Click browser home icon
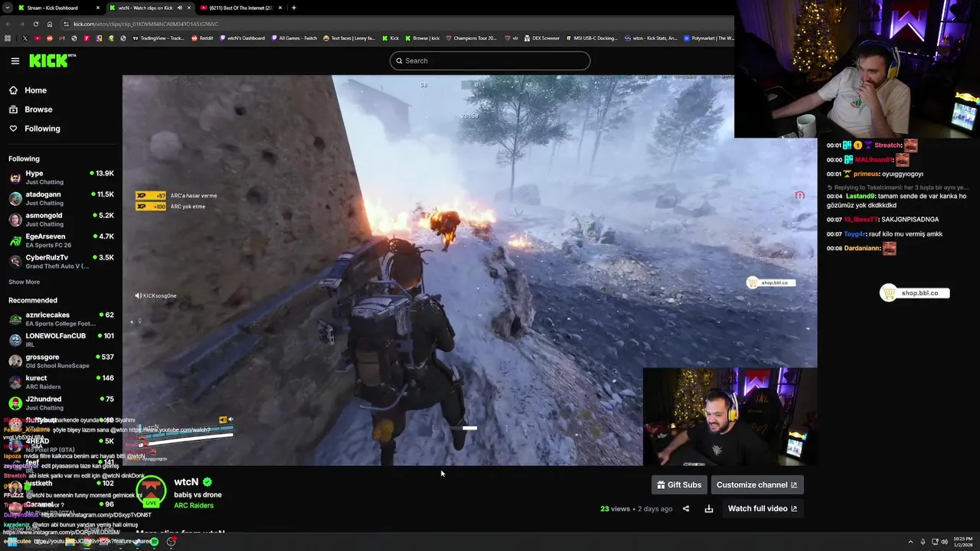 (49, 24)
